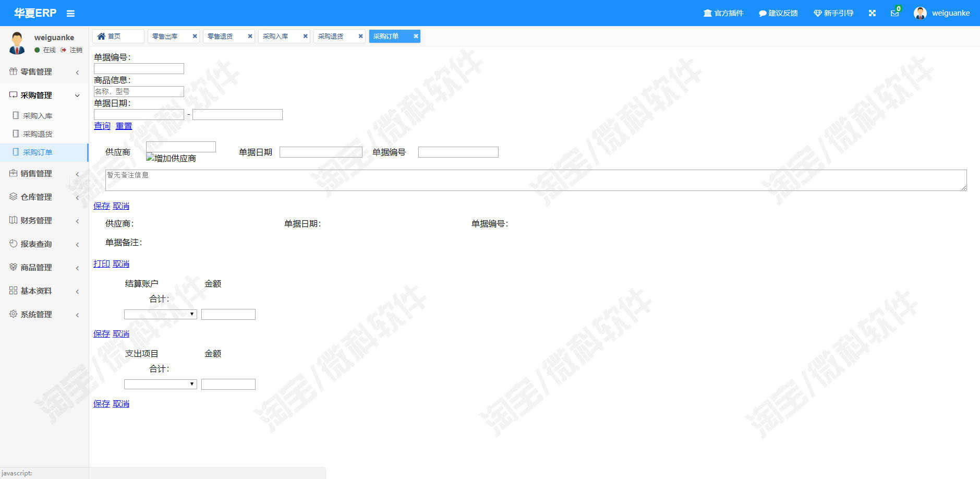
Task: Click the weiguanke user avatar in header
Action: [920, 13]
